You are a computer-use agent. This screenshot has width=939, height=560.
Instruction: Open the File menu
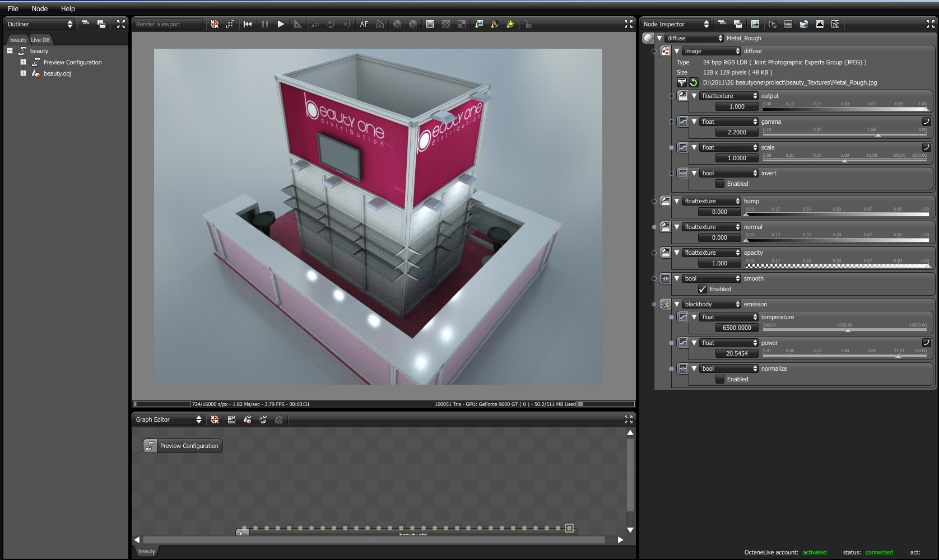coord(13,9)
